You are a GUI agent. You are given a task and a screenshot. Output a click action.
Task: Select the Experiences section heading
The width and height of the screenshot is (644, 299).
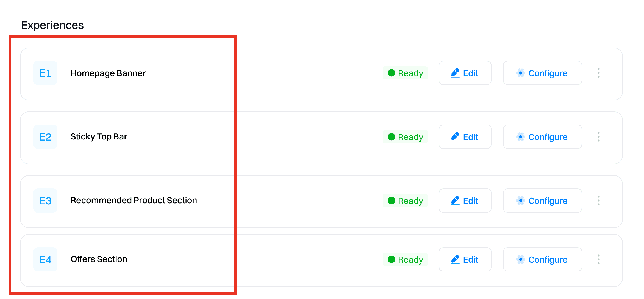52,25
